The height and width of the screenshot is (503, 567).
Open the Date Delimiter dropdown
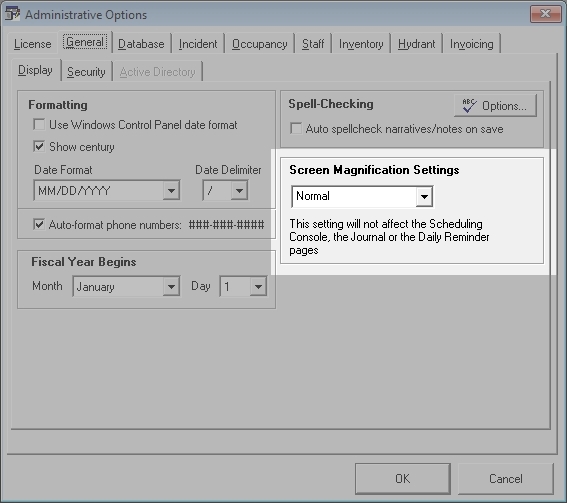tap(239, 190)
